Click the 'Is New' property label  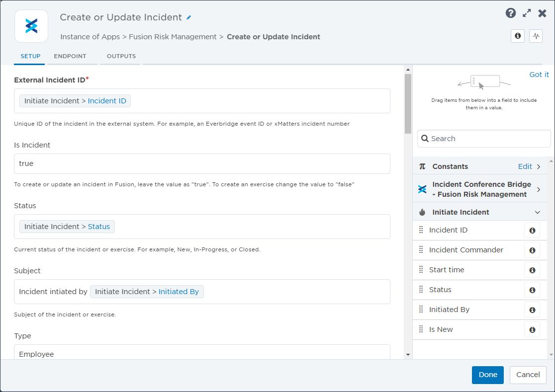[441, 329]
